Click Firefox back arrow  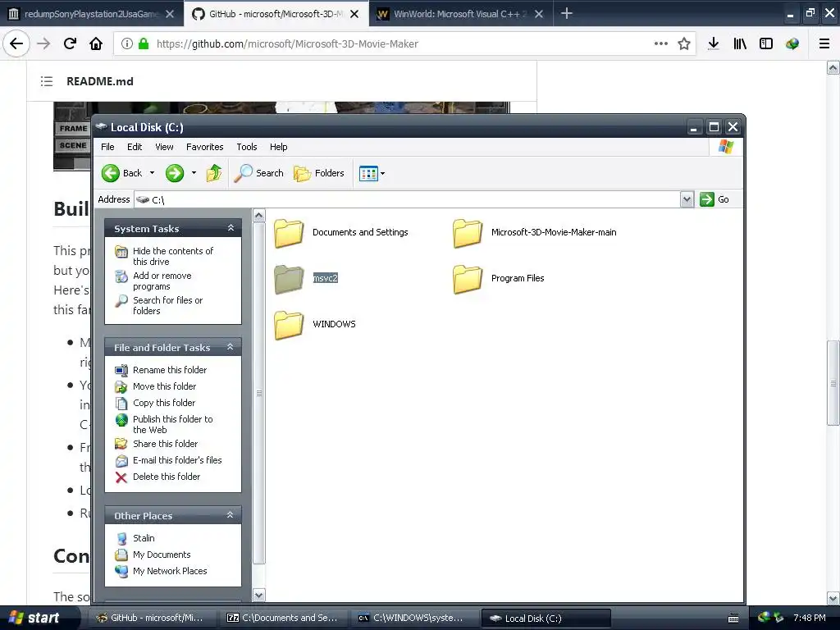click(x=16, y=43)
